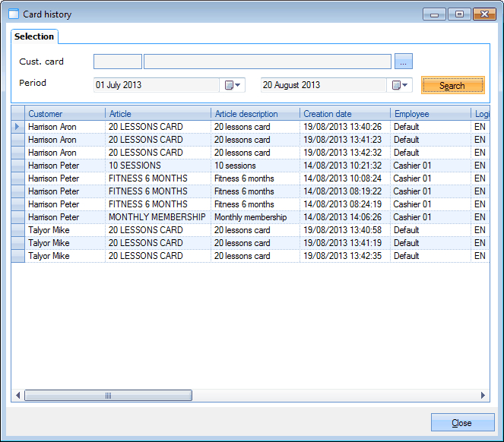
Task: Click the customer card name field
Action: 267,62
